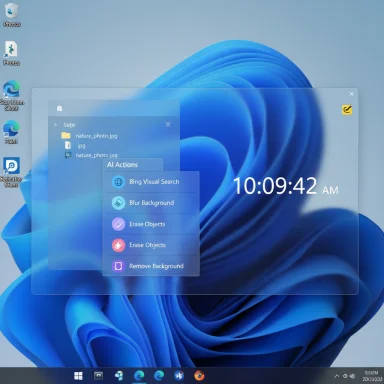Close the file panel with its X
The image size is (384, 384).
168,124
